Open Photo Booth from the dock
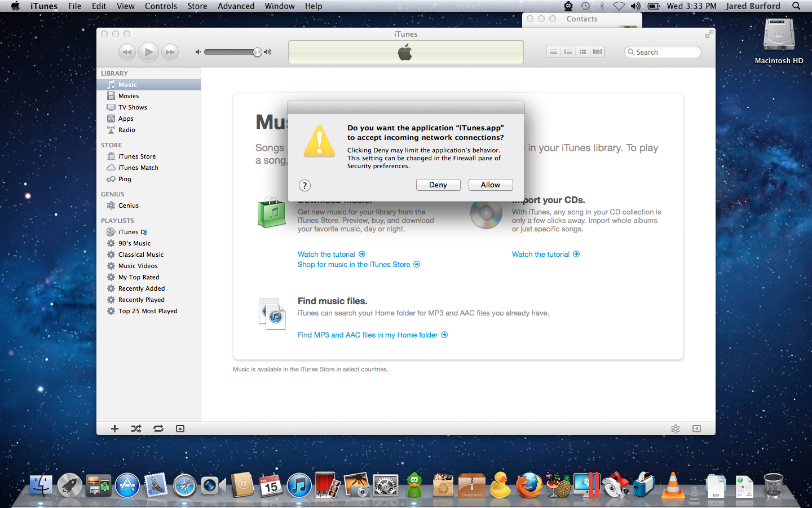 [328, 485]
